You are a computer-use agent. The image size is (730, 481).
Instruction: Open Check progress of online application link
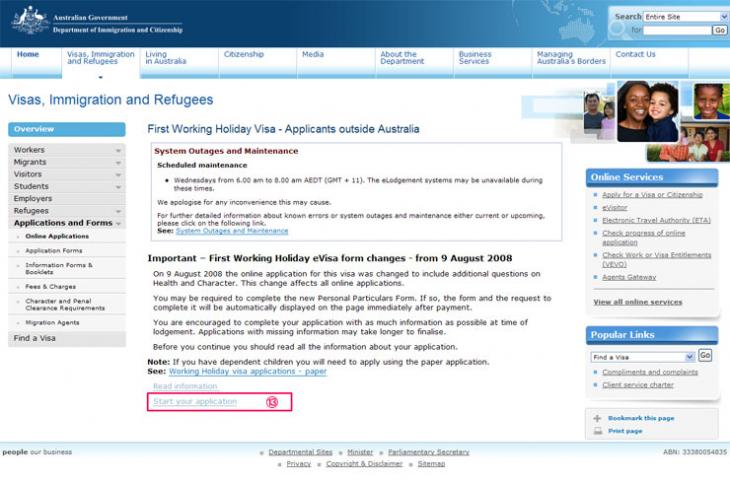pos(643,238)
